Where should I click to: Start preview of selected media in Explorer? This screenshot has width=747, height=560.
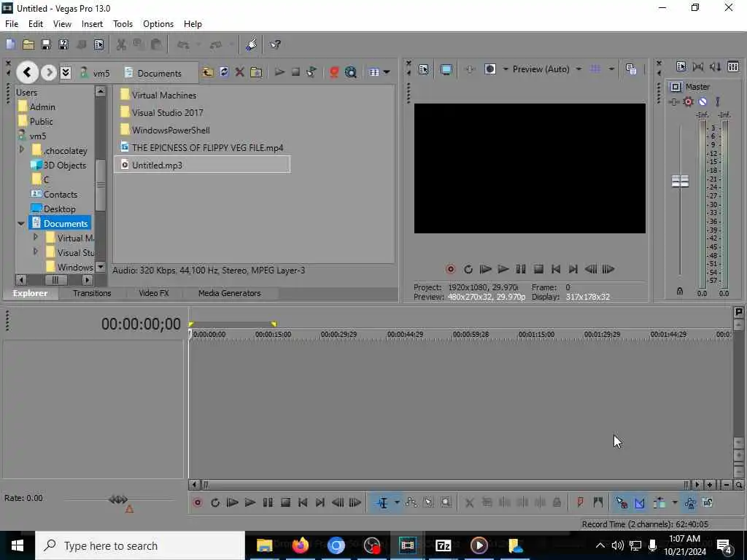click(x=279, y=72)
